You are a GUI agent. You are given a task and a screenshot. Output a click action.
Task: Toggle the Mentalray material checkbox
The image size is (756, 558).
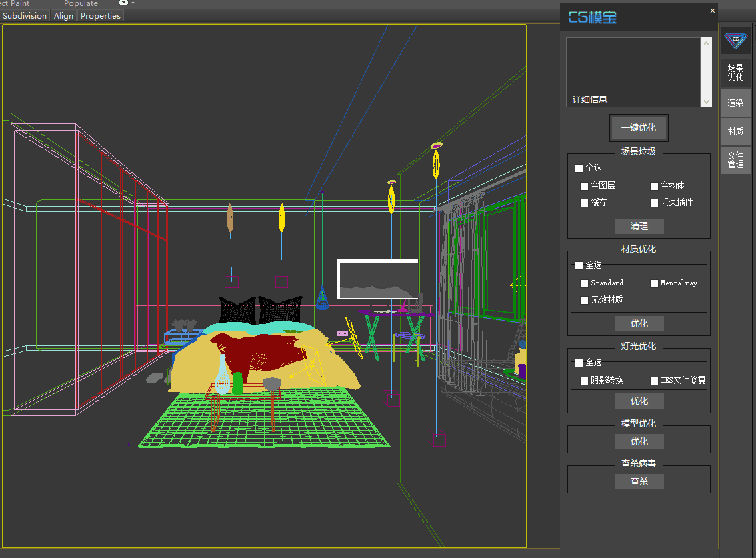(655, 283)
